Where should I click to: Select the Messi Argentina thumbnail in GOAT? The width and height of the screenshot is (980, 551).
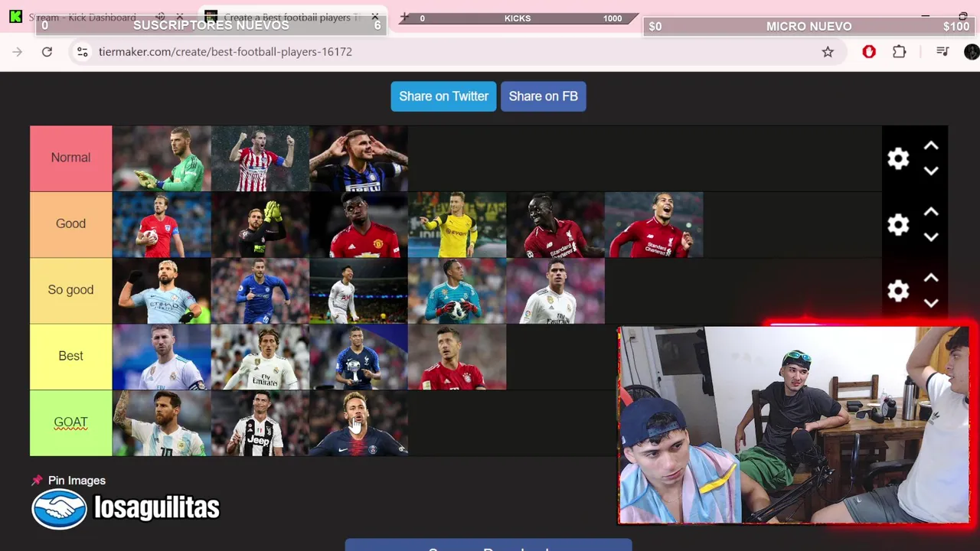click(162, 423)
